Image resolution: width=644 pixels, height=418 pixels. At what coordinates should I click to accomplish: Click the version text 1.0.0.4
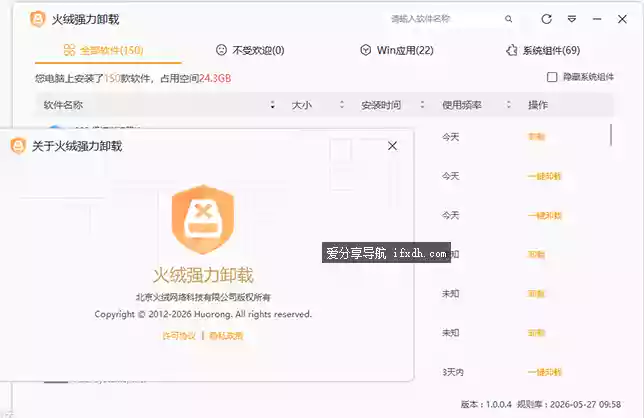[x=499, y=404]
